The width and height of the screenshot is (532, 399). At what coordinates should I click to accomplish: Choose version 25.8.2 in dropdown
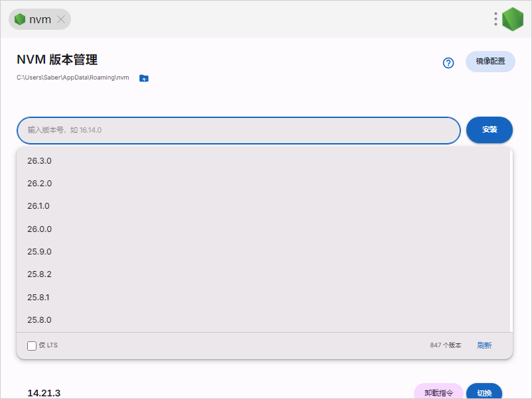(263, 274)
